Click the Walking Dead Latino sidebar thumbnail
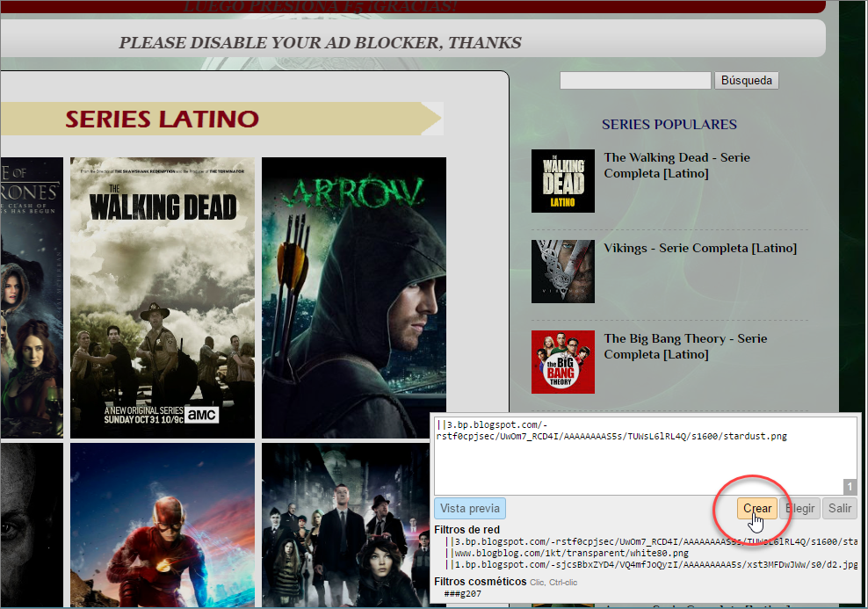This screenshot has height=609, width=868. (563, 181)
